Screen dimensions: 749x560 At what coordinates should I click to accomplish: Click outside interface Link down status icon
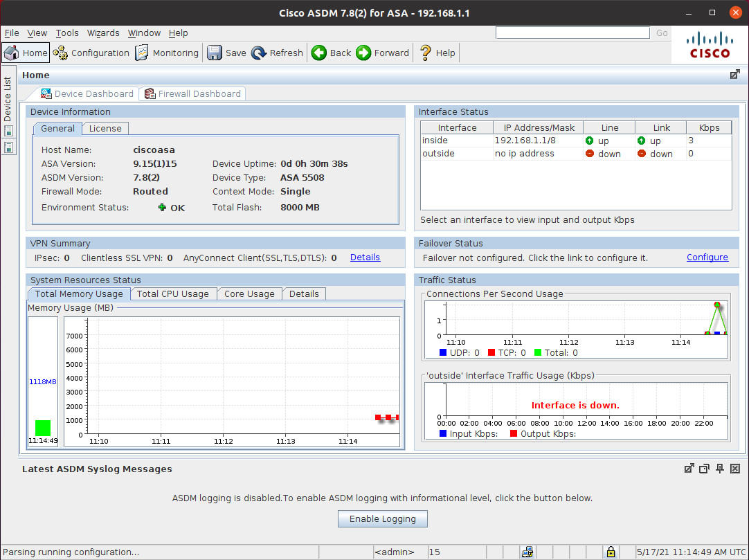642,154
